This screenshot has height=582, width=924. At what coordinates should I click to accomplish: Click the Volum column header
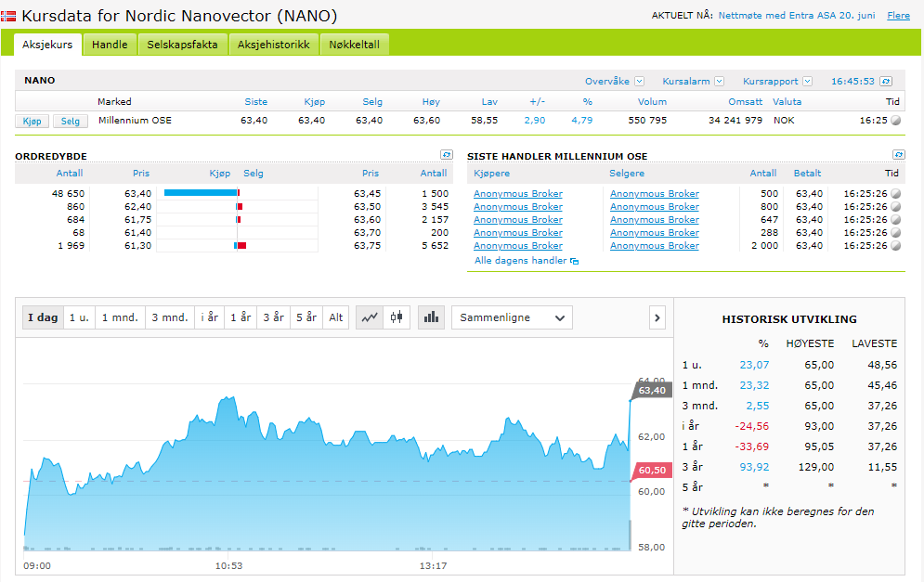(x=652, y=101)
